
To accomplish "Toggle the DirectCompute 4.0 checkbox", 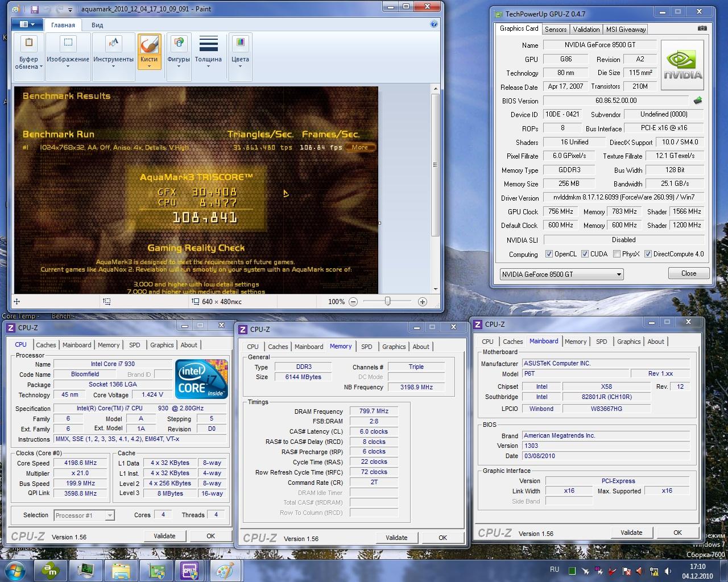I will (648, 254).
